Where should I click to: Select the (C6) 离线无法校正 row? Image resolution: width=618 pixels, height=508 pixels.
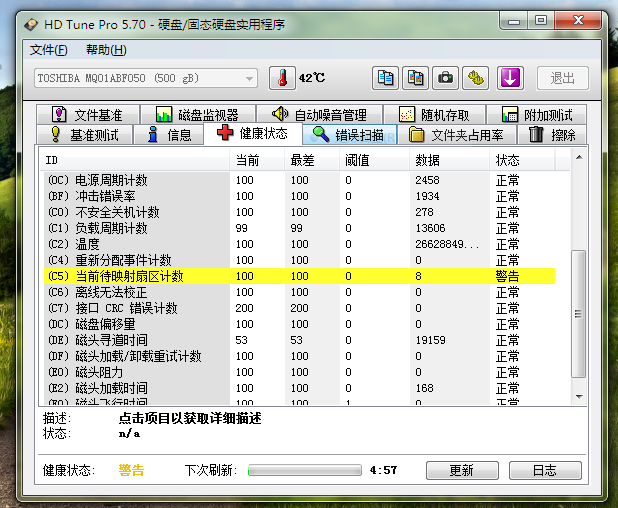(300, 292)
